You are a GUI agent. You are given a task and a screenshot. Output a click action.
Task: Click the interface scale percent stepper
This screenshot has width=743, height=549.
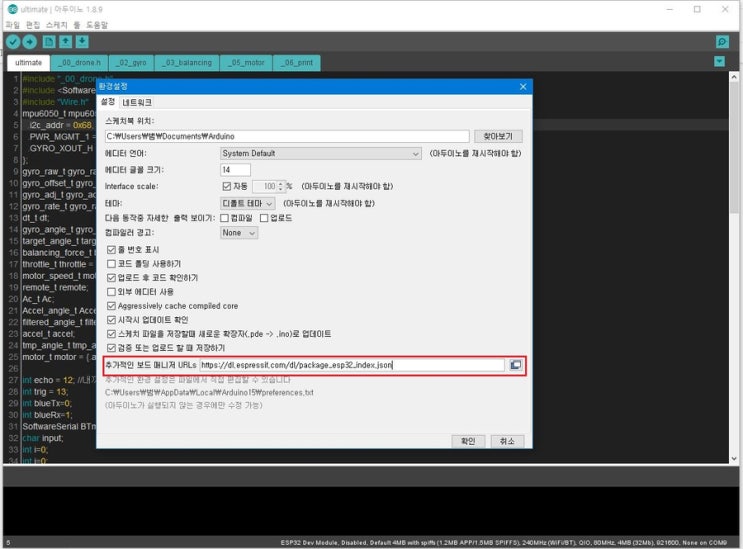[x=281, y=186]
